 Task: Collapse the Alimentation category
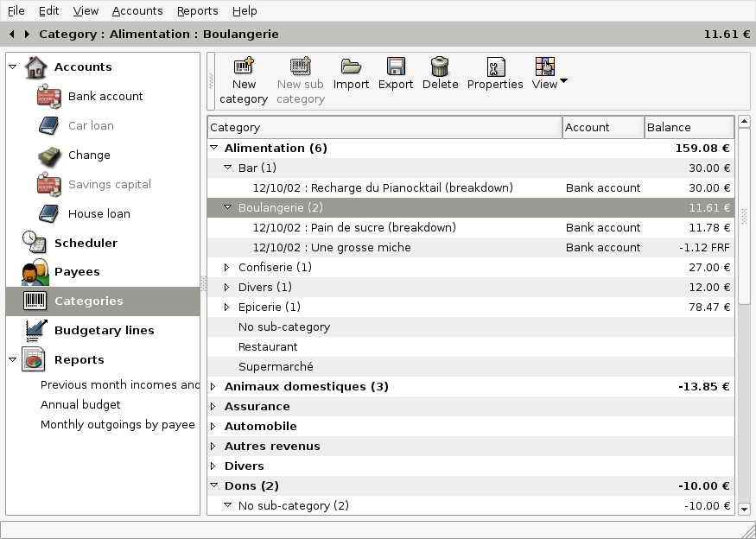point(213,148)
